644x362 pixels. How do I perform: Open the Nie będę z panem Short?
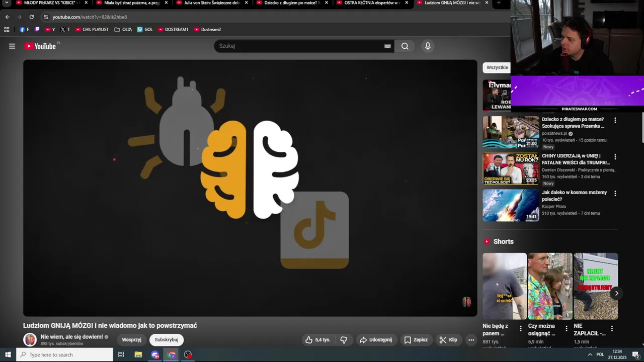505,286
